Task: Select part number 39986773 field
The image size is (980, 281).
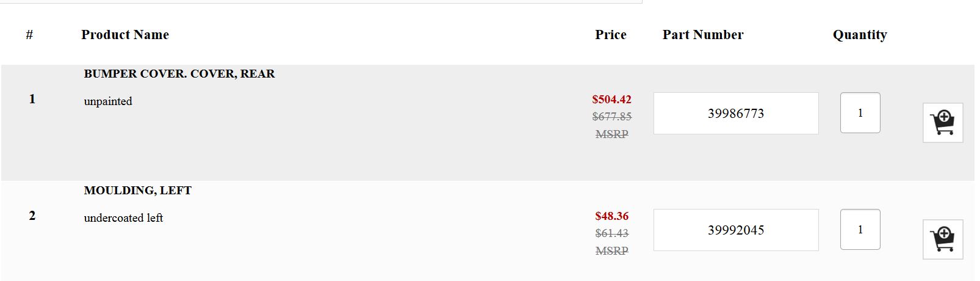Action: pos(735,114)
